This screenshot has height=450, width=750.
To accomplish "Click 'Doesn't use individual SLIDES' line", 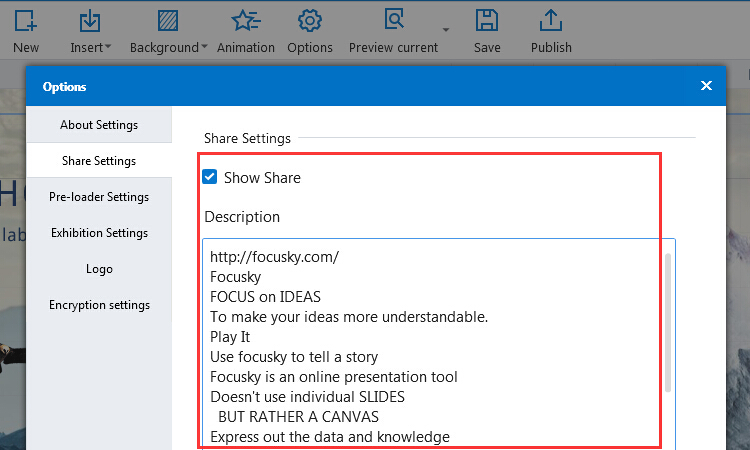I will pos(308,397).
